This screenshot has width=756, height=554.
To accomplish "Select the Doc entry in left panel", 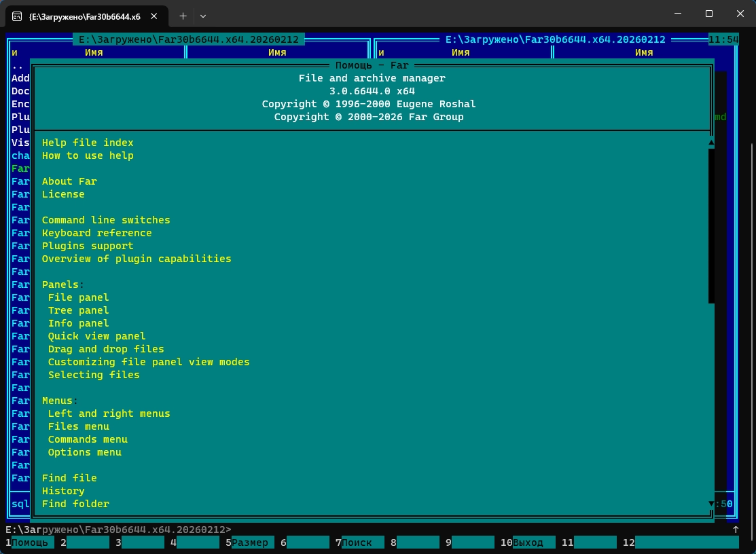I will tap(20, 91).
